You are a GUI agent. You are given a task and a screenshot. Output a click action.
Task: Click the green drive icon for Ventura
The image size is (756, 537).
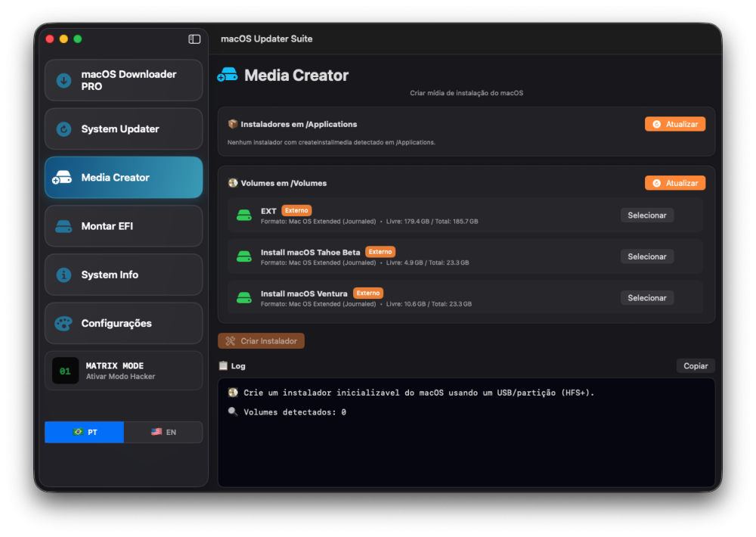coord(244,298)
